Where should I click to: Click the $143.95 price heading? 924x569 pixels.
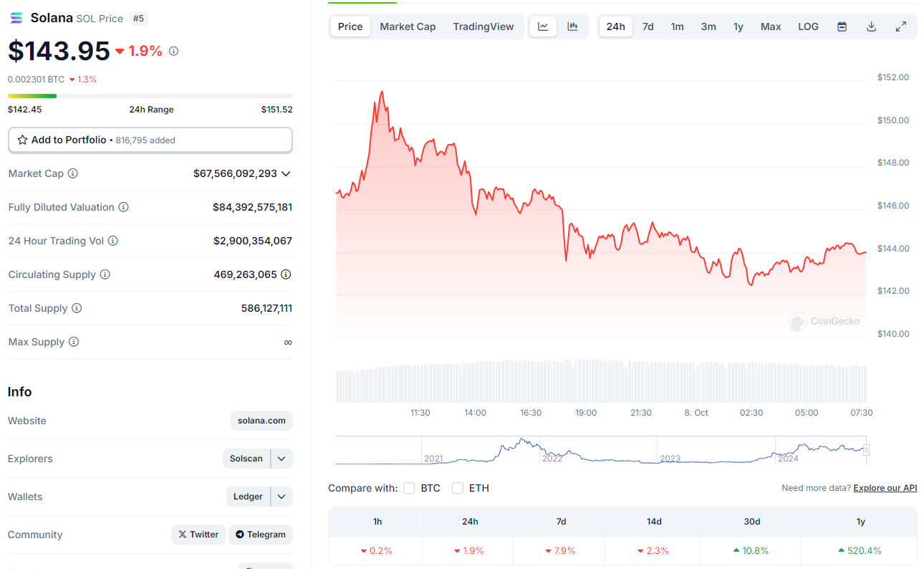tap(59, 51)
